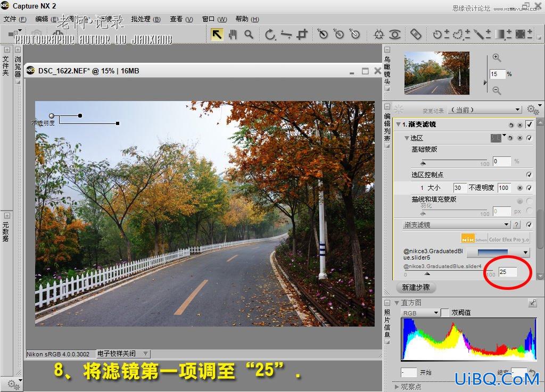Zoom in using bird's eye plus magnifier
The width and height of the screenshot is (545, 392).
click(x=497, y=58)
